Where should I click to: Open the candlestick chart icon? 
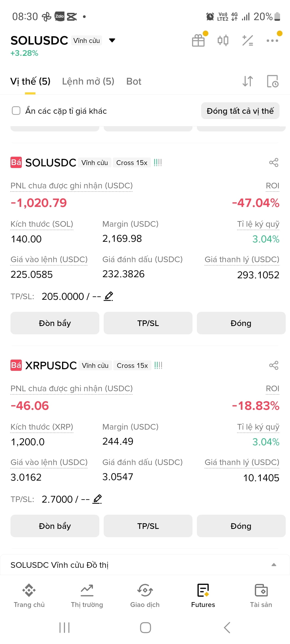coord(223,41)
